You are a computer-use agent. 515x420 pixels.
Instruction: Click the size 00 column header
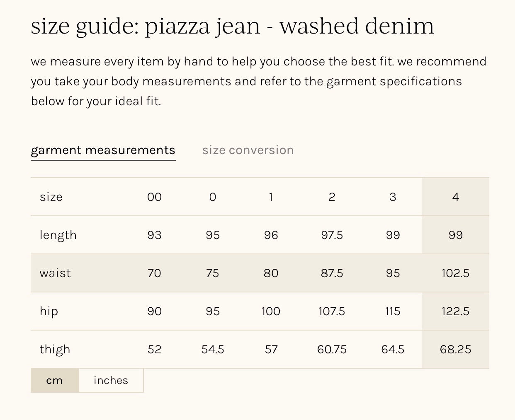pyautogui.click(x=154, y=197)
